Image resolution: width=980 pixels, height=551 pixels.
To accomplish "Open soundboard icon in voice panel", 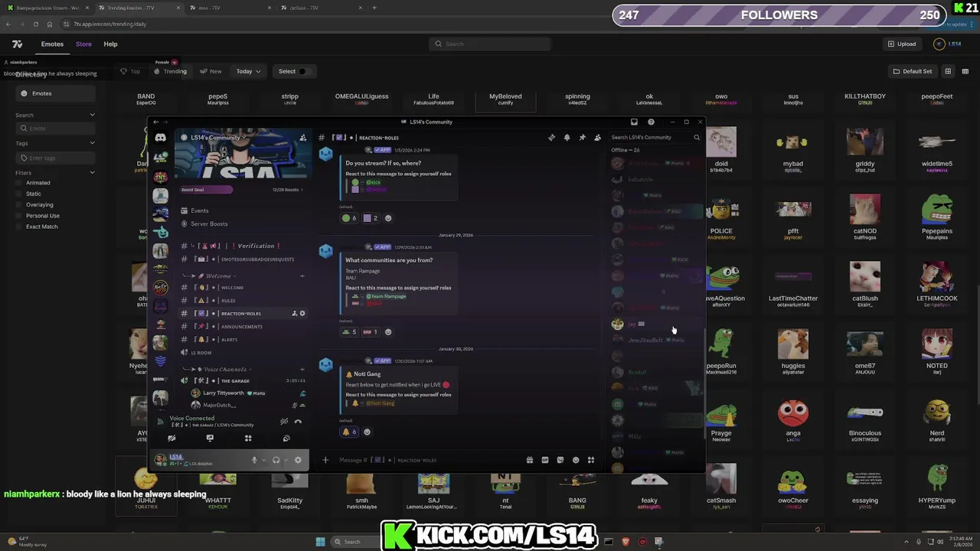I will click(286, 439).
